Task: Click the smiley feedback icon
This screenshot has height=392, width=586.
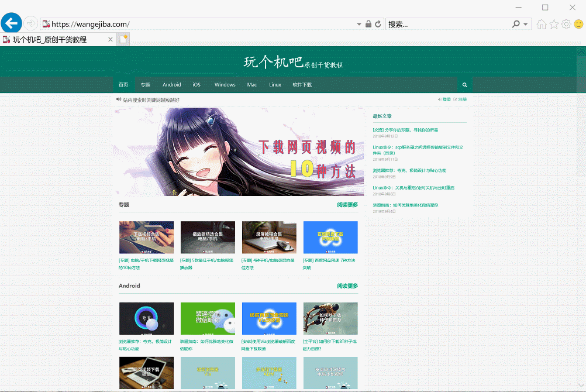Action: pos(578,24)
